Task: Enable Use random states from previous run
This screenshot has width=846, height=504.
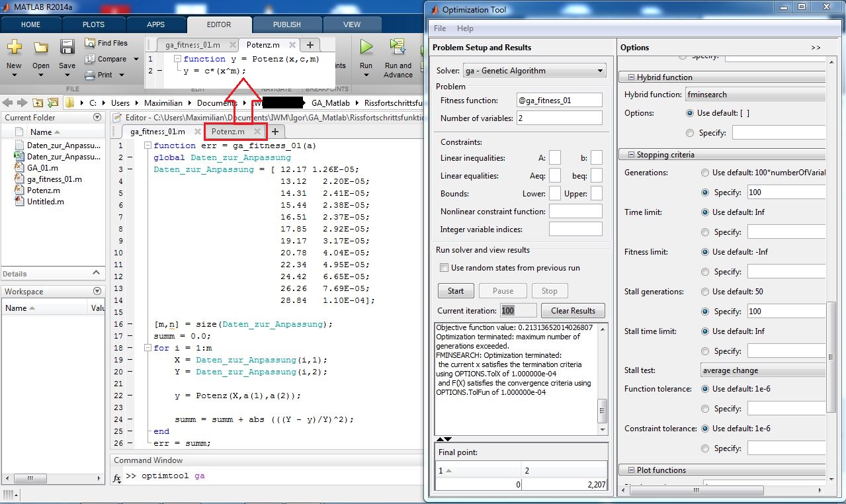Action: point(444,268)
